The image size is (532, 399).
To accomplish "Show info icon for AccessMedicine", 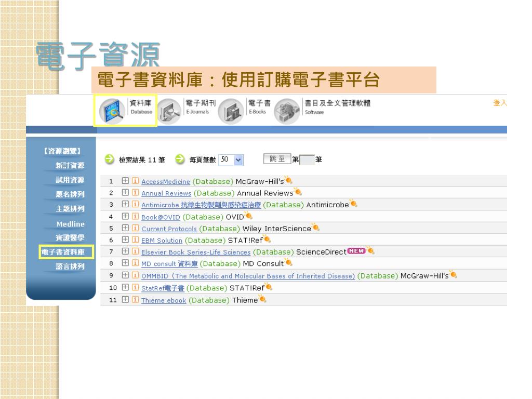I will click(135, 180).
